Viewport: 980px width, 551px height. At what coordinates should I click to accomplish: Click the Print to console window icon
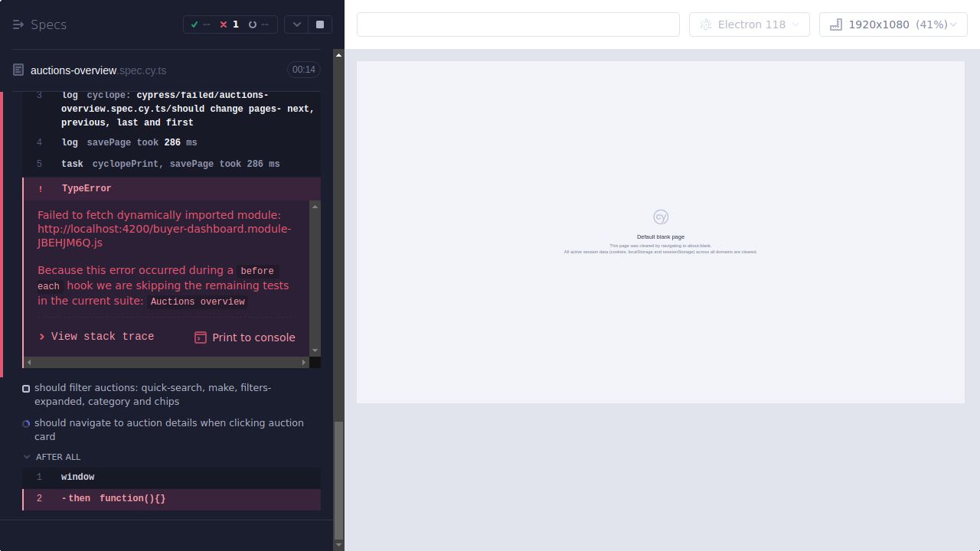point(200,337)
